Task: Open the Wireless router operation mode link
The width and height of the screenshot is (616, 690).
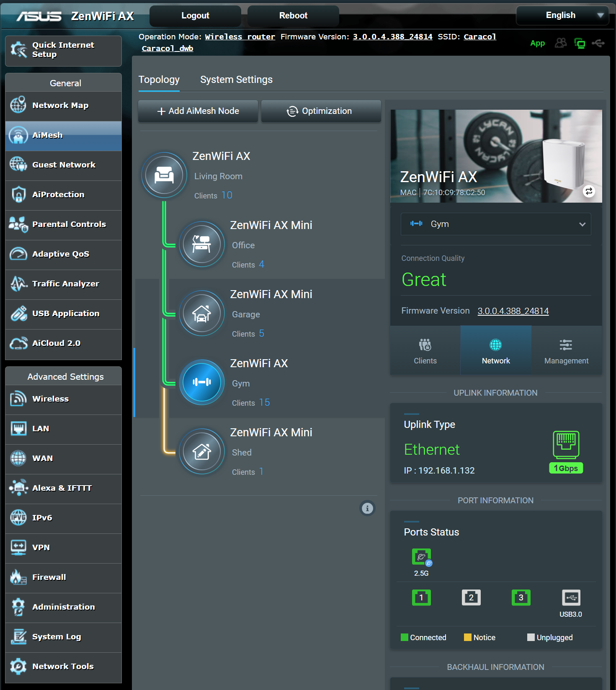Action: tap(240, 37)
